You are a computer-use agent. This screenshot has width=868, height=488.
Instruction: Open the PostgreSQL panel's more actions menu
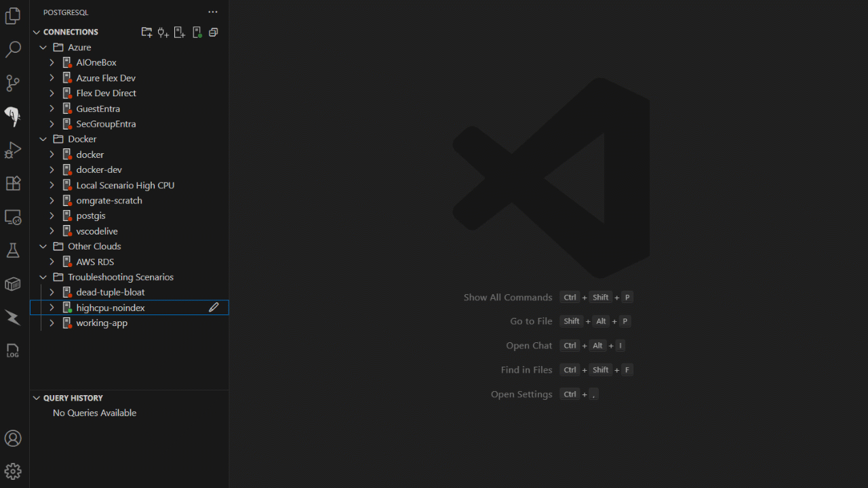point(213,12)
